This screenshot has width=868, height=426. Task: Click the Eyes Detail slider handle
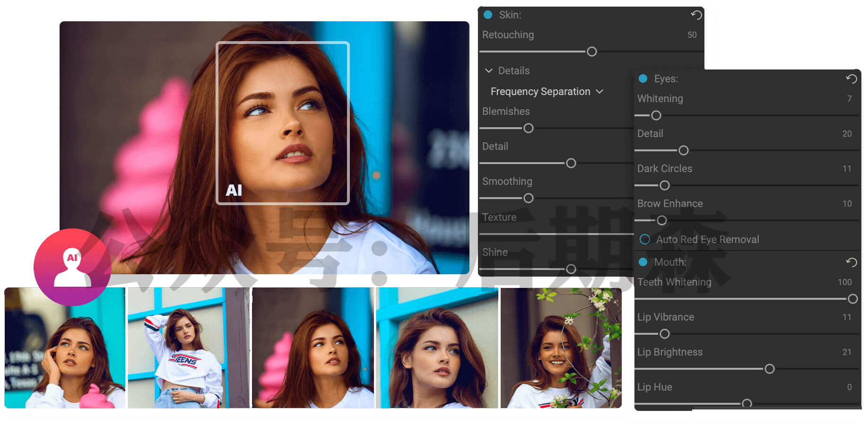pos(684,150)
